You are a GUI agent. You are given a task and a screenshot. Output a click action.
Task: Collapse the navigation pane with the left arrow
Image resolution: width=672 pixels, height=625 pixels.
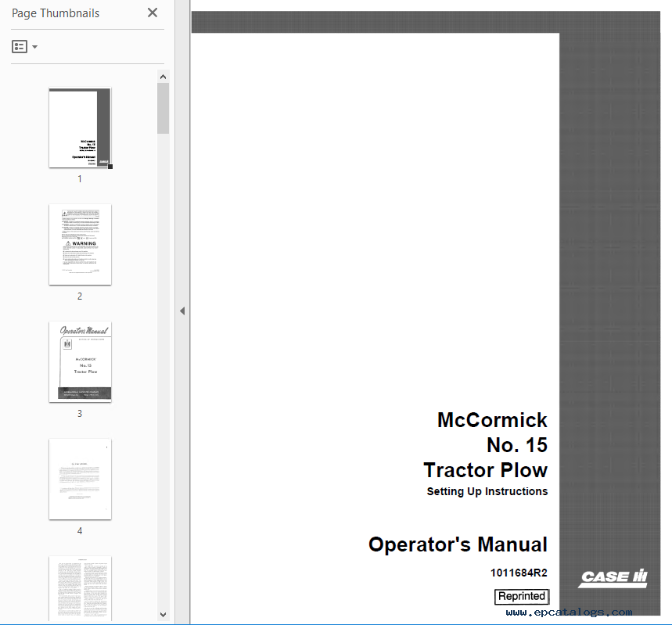(x=182, y=311)
